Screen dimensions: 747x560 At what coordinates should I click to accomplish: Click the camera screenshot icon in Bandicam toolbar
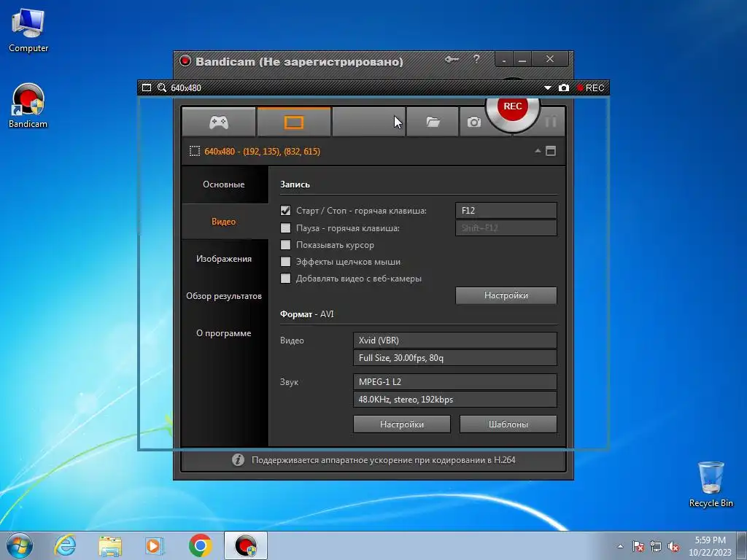[x=473, y=122]
